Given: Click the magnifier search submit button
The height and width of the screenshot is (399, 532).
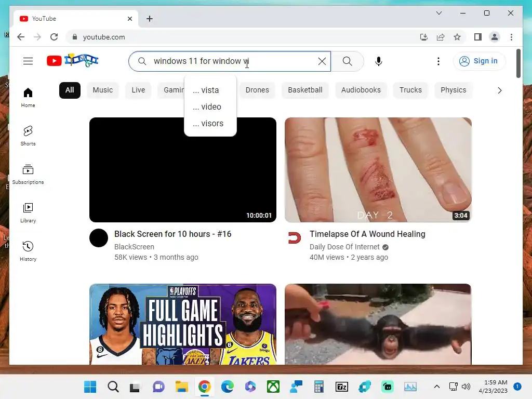Looking at the screenshot, I should (348, 61).
